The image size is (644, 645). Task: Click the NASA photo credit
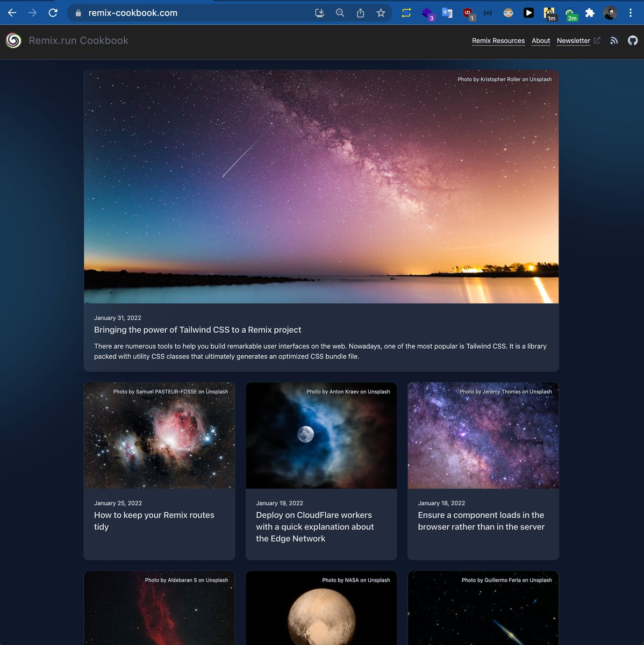click(x=356, y=580)
